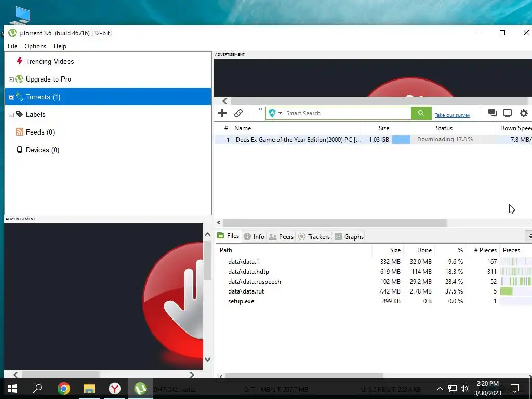Click the Labels tag icon

point(19,114)
